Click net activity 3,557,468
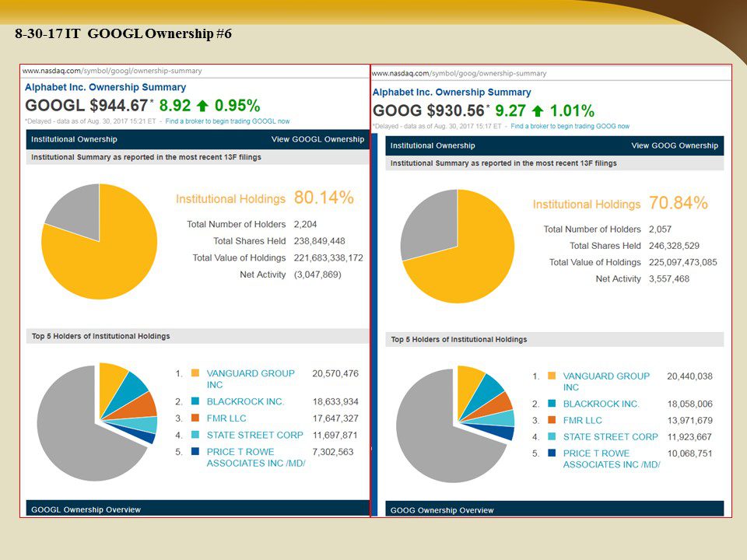 (x=669, y=278)
